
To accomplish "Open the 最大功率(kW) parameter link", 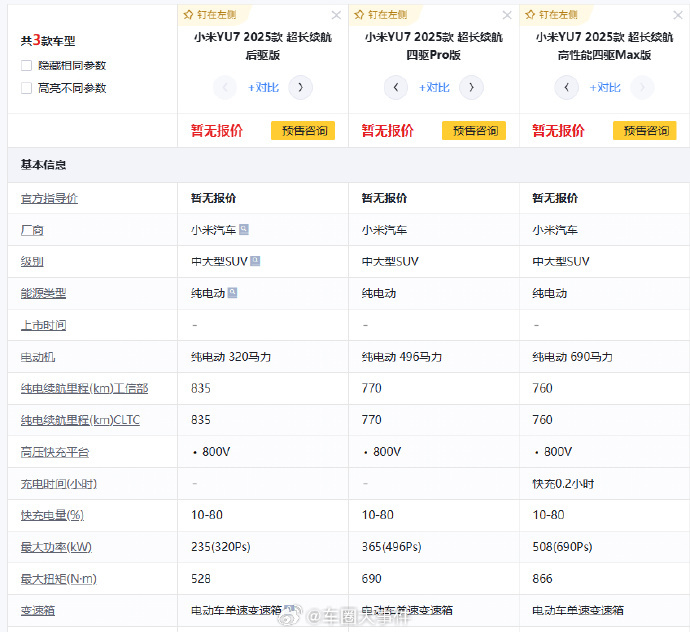I will tap(56, 547).
